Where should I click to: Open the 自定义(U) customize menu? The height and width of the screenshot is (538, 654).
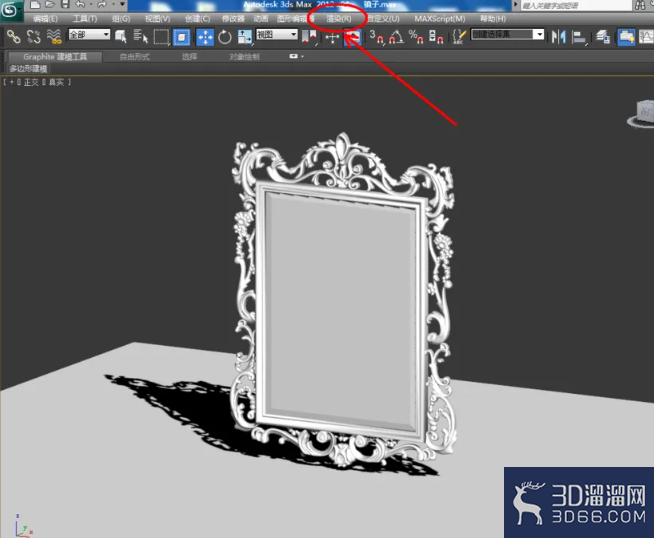pyautogui.click(x=383, y=19)
